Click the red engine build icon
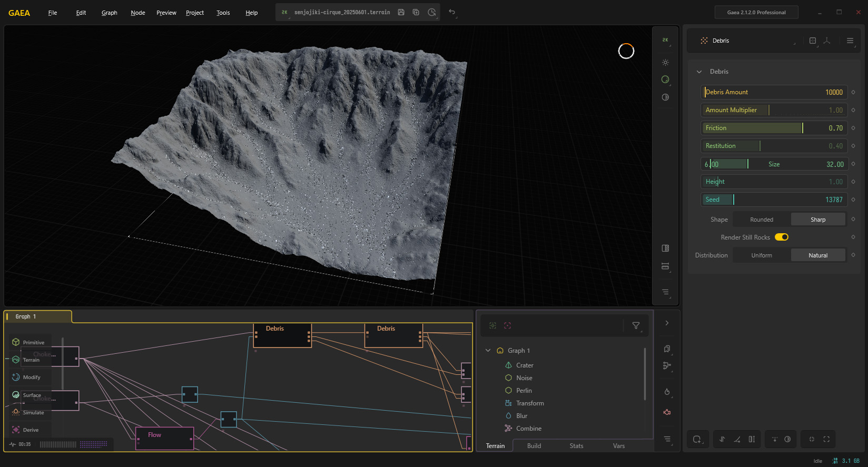Viewport: 868px width, 467px height. (667, 412)
